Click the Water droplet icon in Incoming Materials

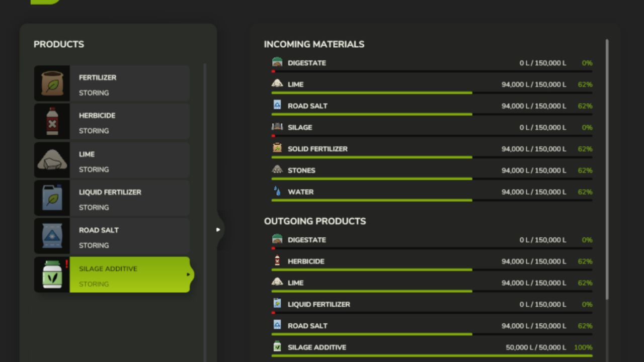(x=277, y=192)
